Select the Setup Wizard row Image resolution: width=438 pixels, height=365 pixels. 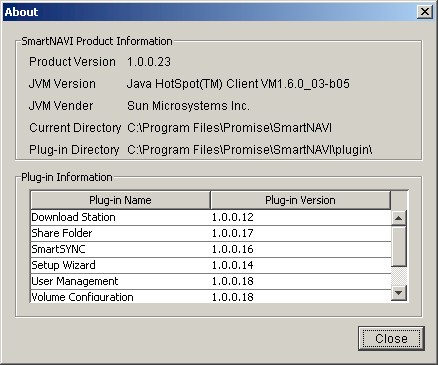(x=211, y=265)
